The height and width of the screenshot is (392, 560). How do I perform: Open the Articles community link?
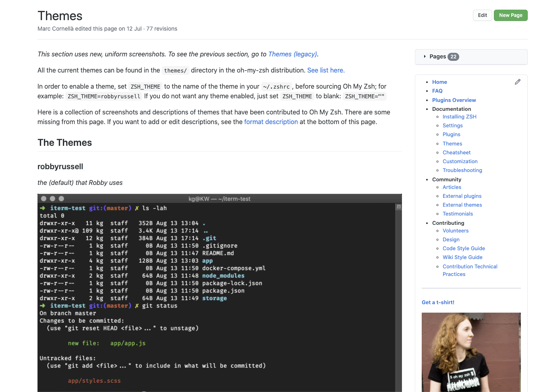[x=452, y=187]
